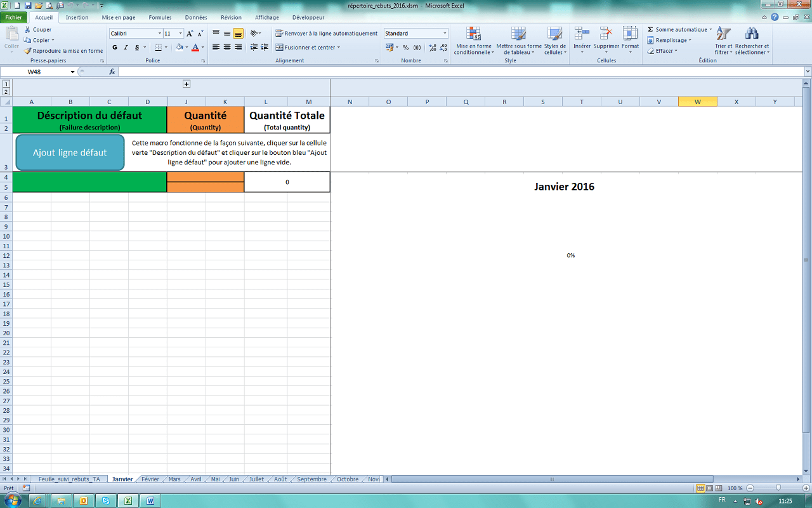Image resolution: width=812 pixels, height=508 pixels.
Task: Open a file from the quick access toolbar
Action: tap(39, 5)
